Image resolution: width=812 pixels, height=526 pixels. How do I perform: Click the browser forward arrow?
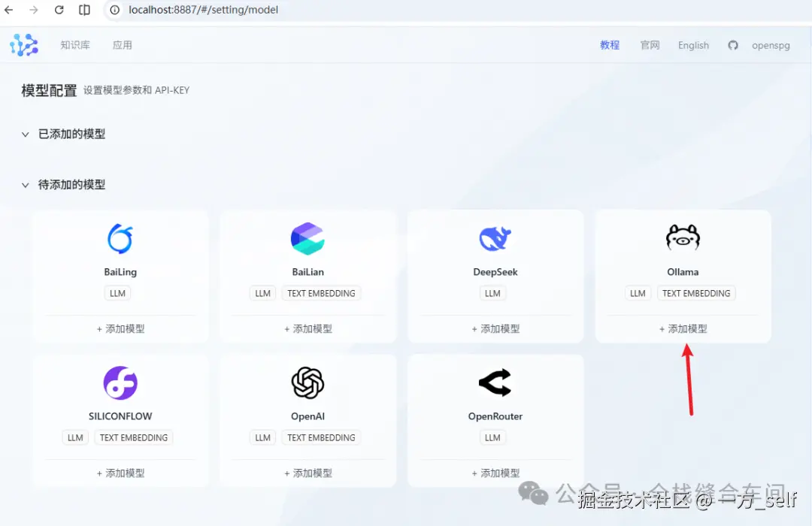[34, 10]
